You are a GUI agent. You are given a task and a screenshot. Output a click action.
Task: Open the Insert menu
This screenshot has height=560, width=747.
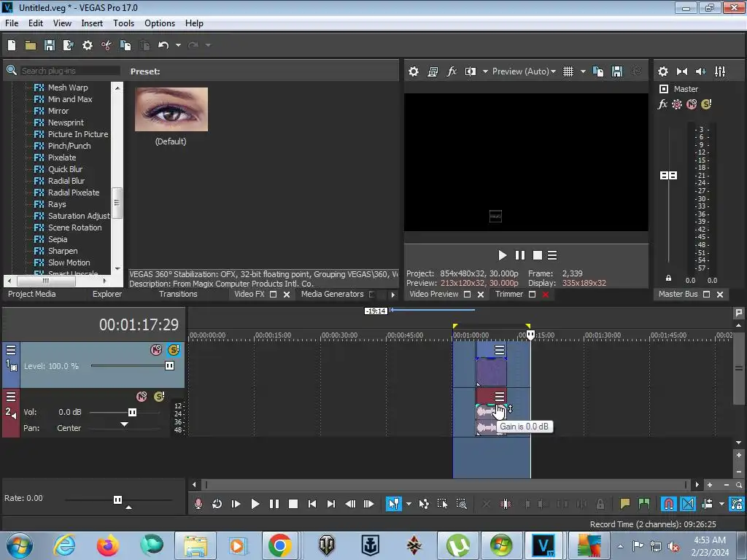point(92,23)
